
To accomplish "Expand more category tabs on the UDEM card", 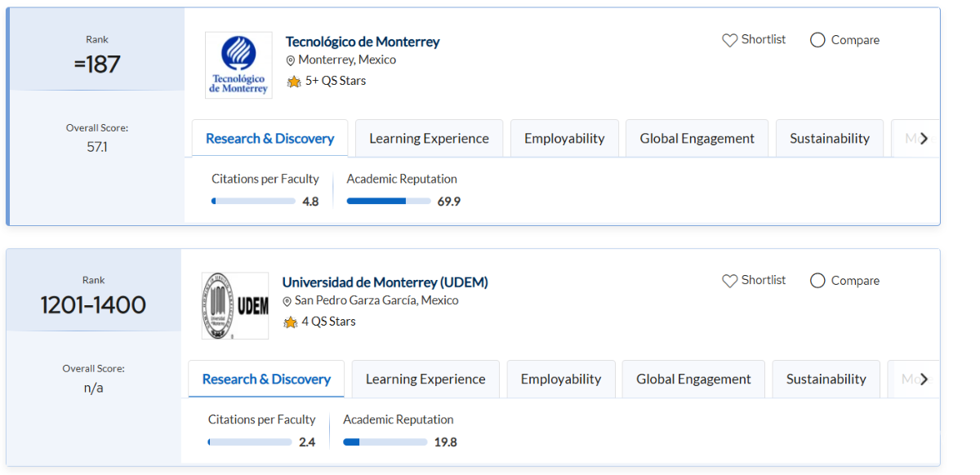I will (923, 379).
